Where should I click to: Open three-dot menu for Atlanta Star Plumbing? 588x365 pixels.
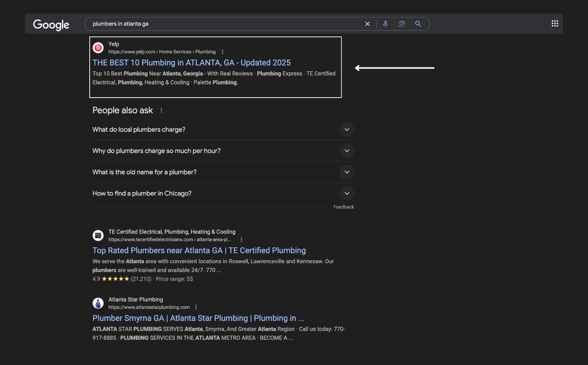pyautogui.click(x=196, y=307)
